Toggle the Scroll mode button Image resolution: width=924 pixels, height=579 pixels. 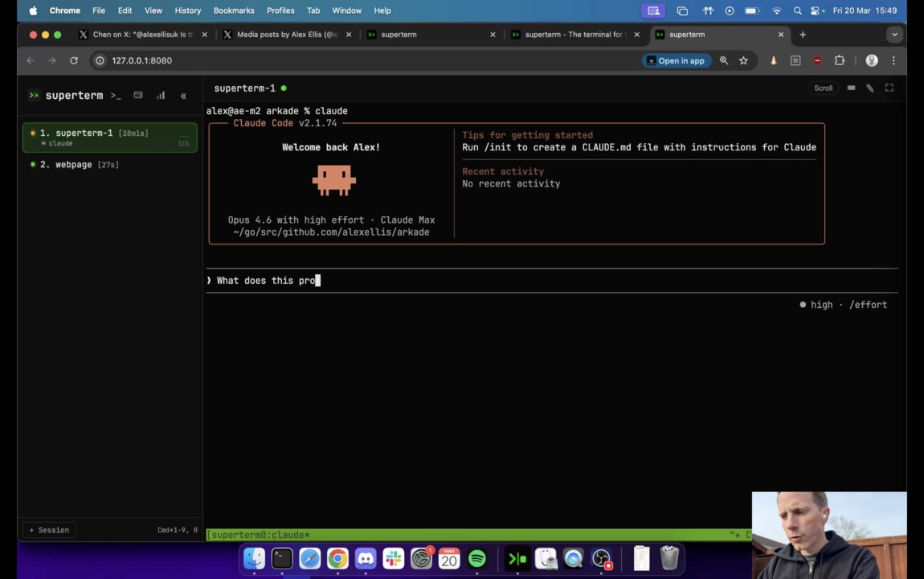(823, 88)
